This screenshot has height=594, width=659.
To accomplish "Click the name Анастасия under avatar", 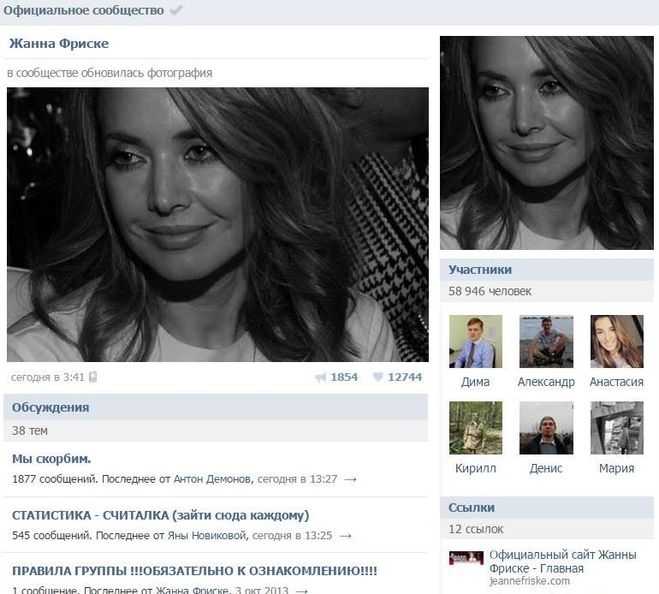I will point(617,382).
